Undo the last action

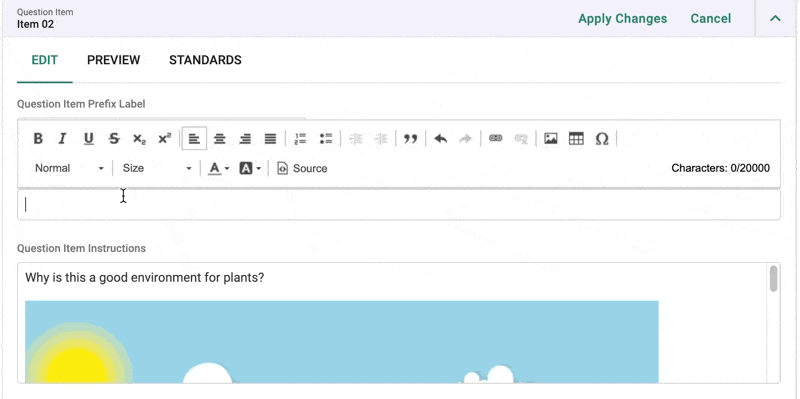click(x=440, y=139)
